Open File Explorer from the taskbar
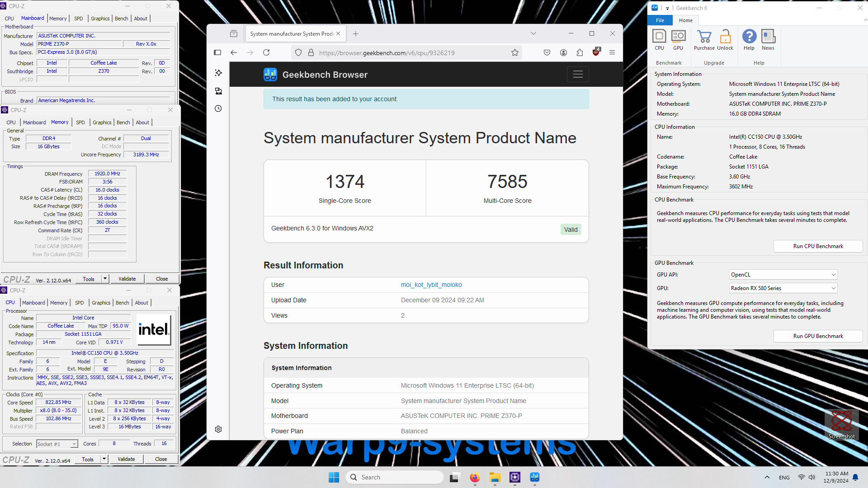This screenshot has height=488, width=868. click(x=495, y=477)
